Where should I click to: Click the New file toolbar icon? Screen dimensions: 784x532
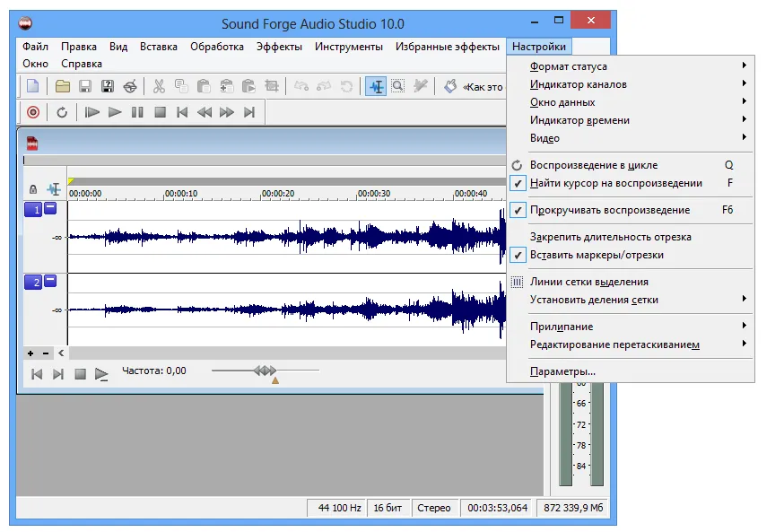(x=33, y=86)
